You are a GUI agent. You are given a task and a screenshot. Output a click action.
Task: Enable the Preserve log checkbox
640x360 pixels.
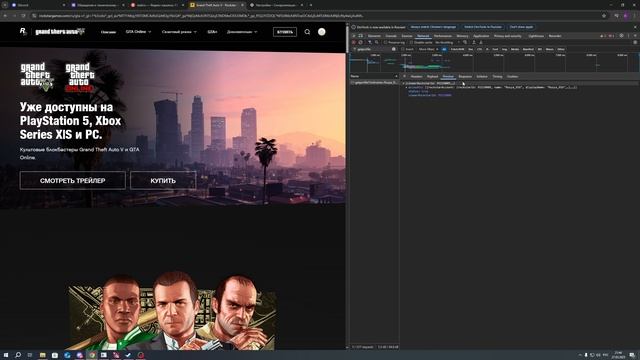click(x=385, y=42)
